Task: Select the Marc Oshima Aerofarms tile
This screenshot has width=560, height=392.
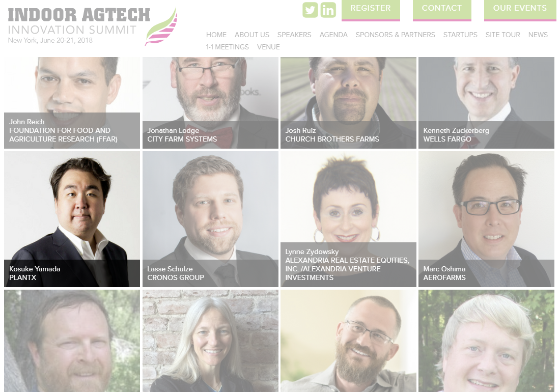Action: click(x=486, y=219)
